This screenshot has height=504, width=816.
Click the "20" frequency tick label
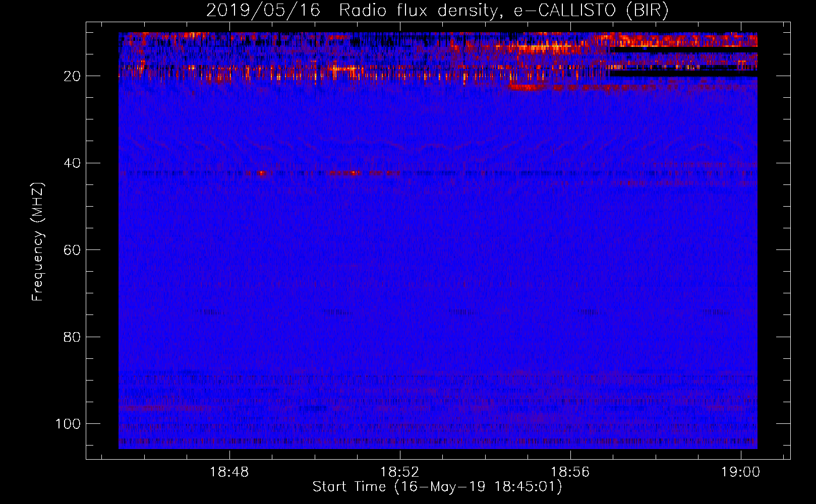click(73, 76)
